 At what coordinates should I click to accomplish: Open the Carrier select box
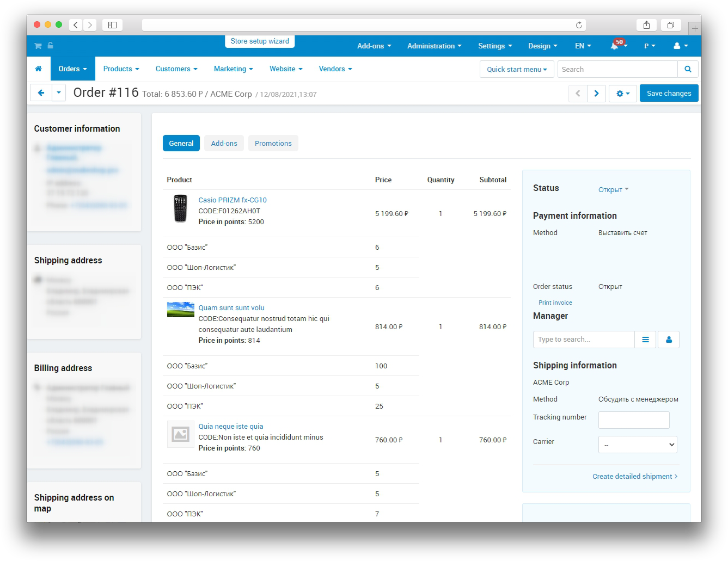click(637, 445)
